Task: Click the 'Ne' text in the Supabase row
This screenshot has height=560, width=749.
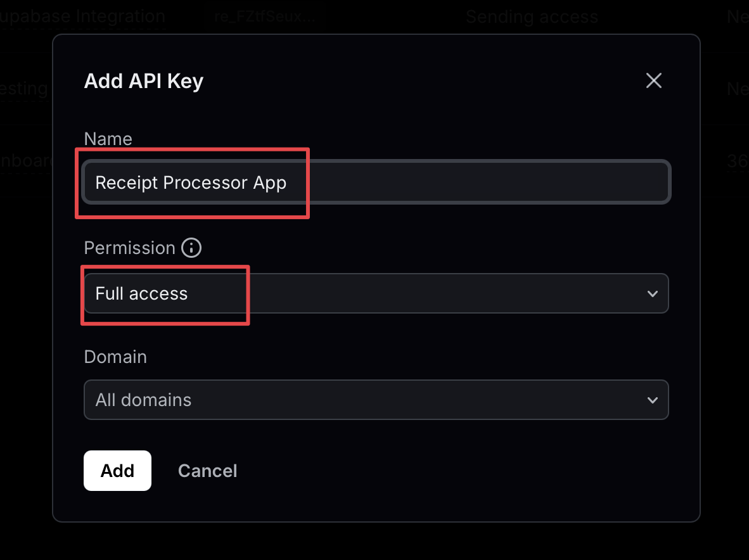Action: tap(738, 16)
